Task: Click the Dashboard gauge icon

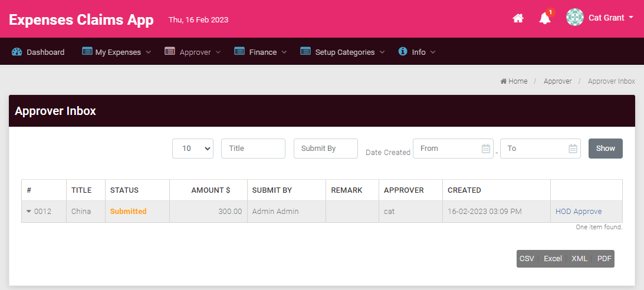Action: click(17, 52)
